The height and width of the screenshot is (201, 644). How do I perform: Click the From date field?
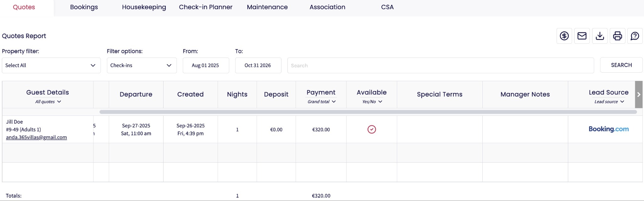click(206, 65)
